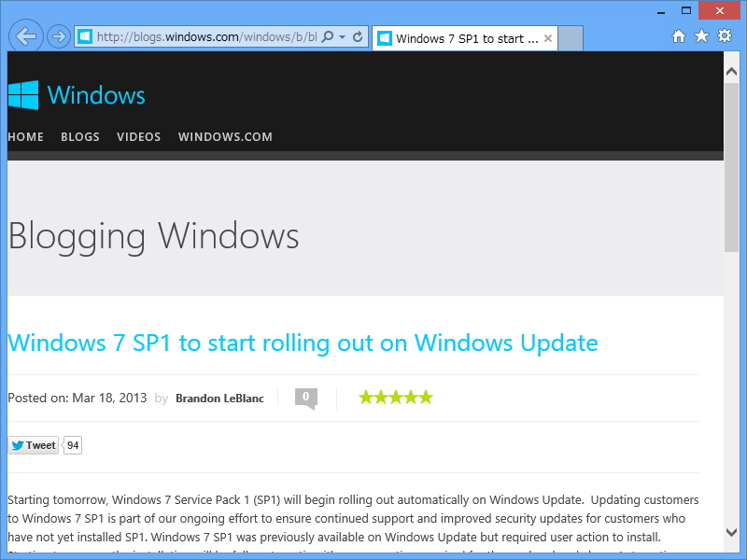
Task: Go to homepage using the Home icon
Action: [x=680, y=35]
